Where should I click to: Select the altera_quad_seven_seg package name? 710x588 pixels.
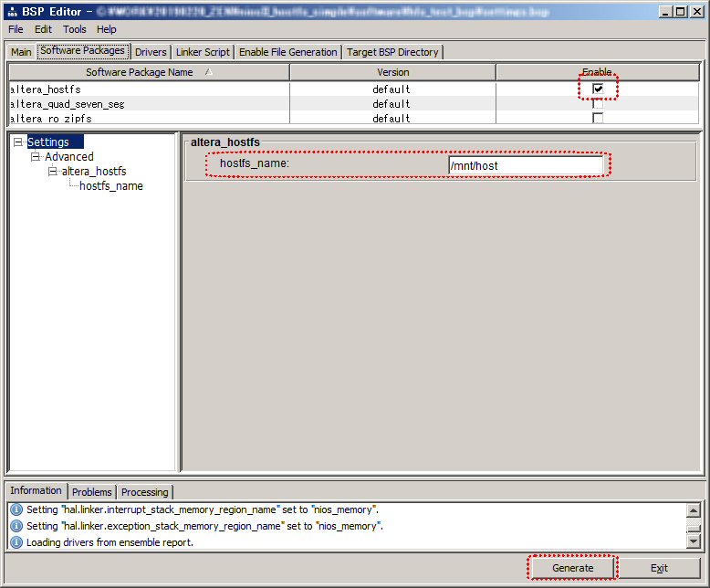pos(67,104)
